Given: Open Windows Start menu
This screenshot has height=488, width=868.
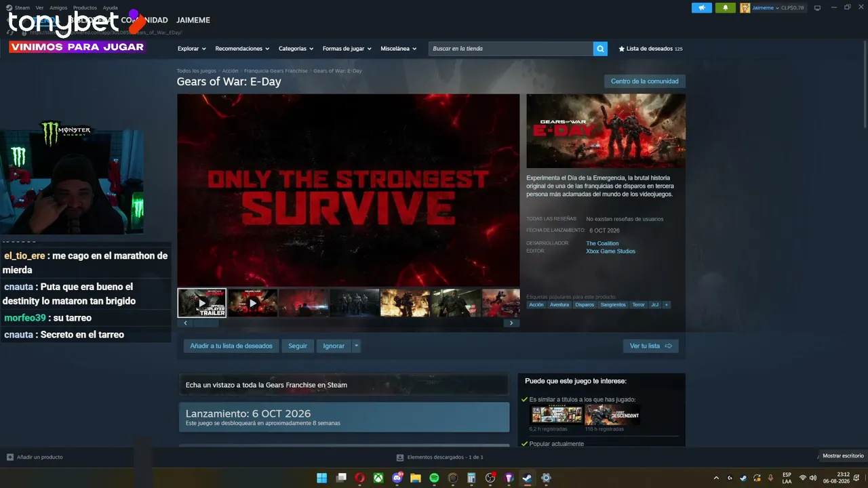Looking at the screenshot, I should click(322, 478).
